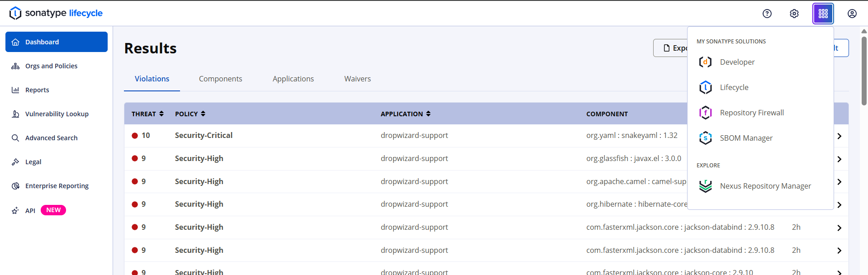Click the SBOM Manager product icon
Image resolution: width=868 pixels, height=275 pixels.
tap(706, 138)
